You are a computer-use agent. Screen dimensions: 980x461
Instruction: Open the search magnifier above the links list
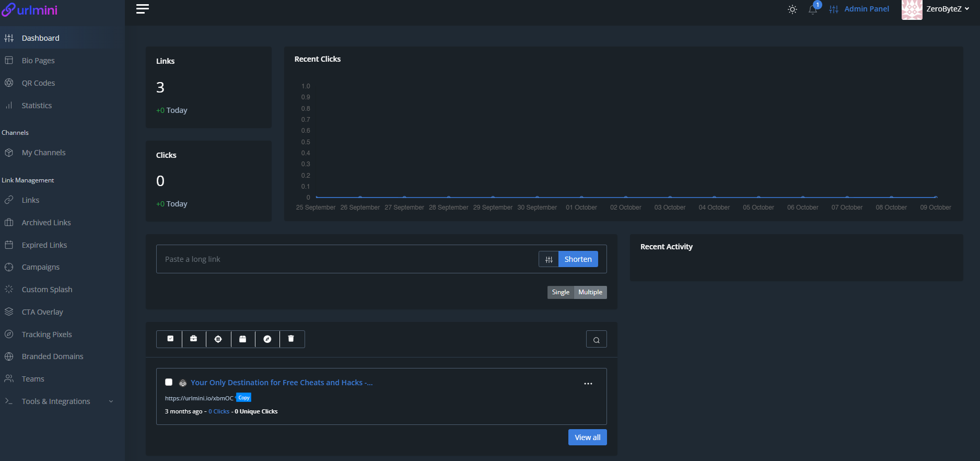click(596, 340)
